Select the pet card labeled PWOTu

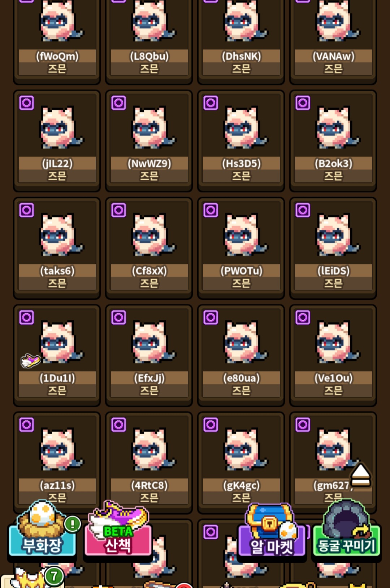click(x=241, y=248)
